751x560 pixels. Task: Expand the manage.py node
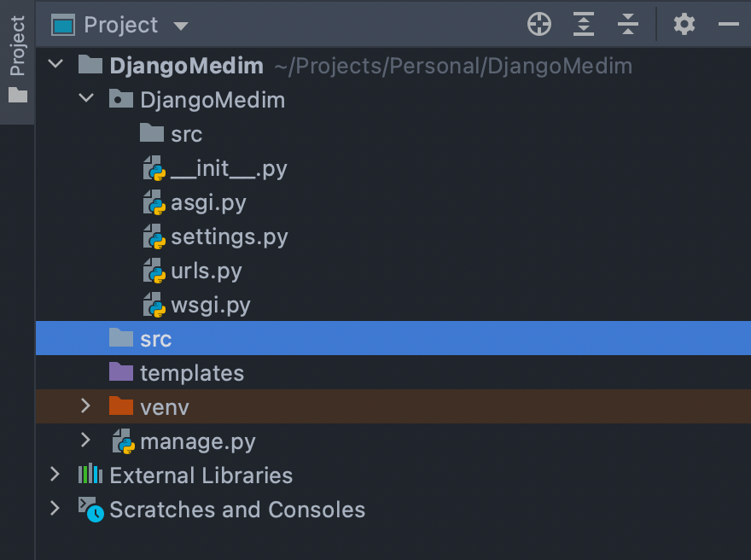(x=84, y=441)
